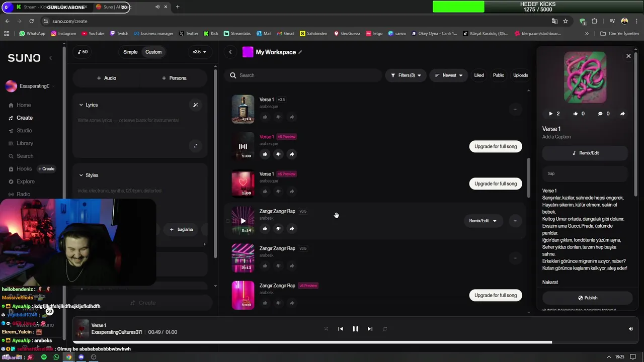Viewport: 644px width, 362px height.
Task: Share the playing Verse 1 v5 Preview song
Action: click(292, 154)
